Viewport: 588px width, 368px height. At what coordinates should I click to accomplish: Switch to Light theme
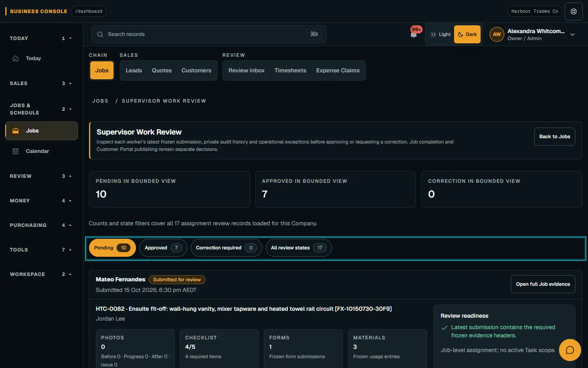pyautogui.click(x=441, y=34)
